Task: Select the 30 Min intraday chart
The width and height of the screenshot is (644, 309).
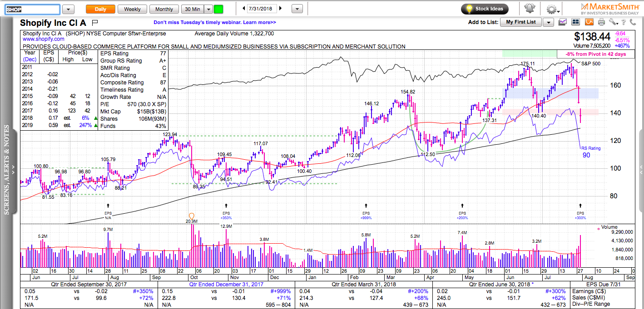Action: tap(193, 9)
